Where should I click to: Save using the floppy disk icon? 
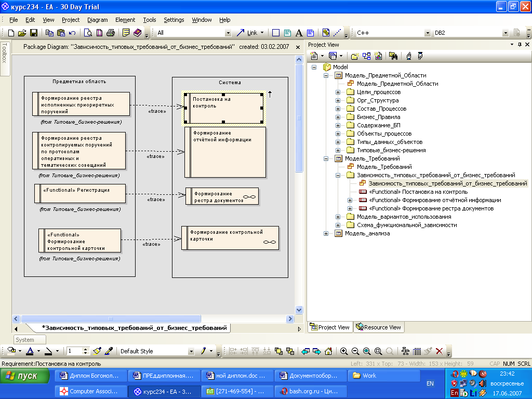pyautogui.click(x=34, y=33)
